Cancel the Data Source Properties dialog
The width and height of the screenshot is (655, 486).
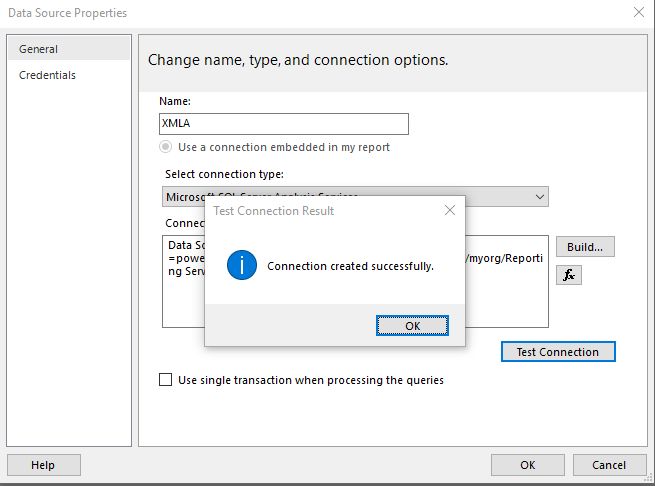(608, 465)
